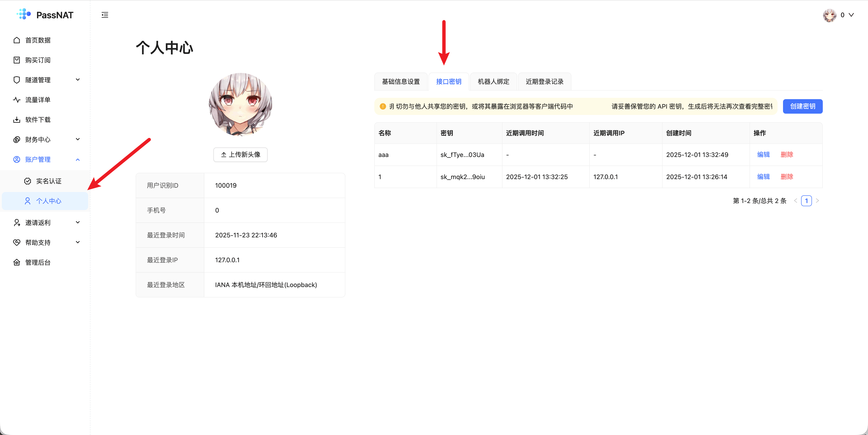
Task: Open the 管理后台 admin icon
Action: coord(17,262)
